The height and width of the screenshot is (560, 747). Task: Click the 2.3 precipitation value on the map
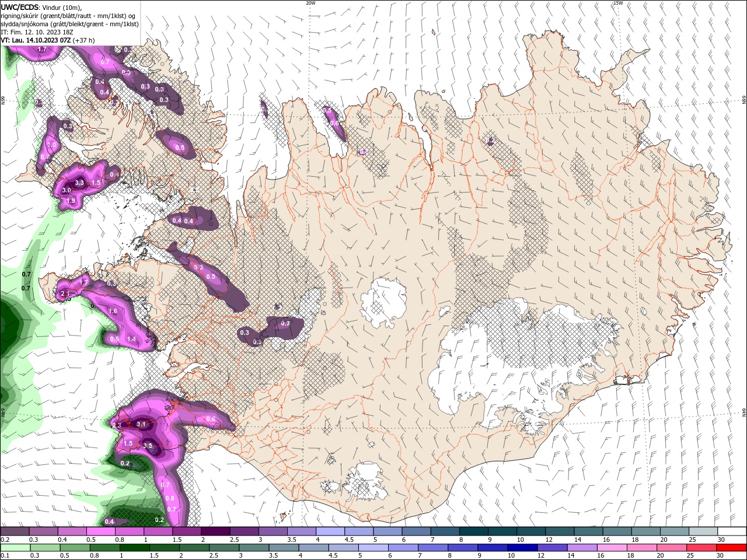tap(117, 426)
